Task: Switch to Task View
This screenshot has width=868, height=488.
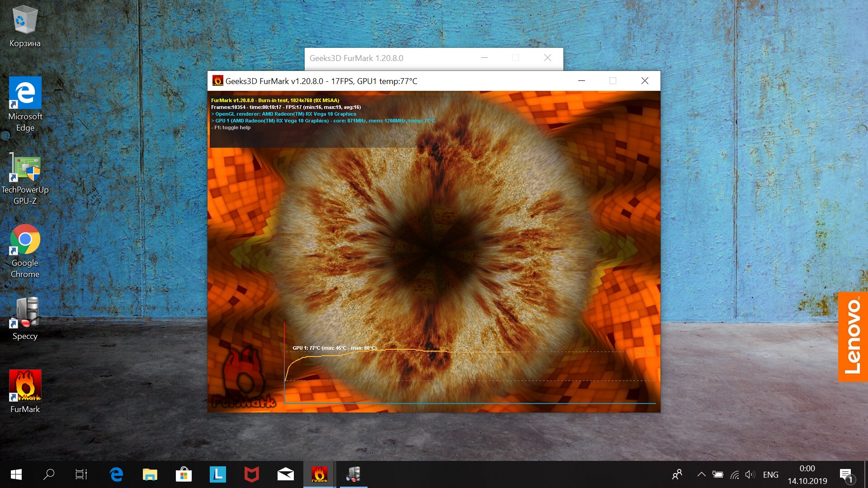Action: 80,474
